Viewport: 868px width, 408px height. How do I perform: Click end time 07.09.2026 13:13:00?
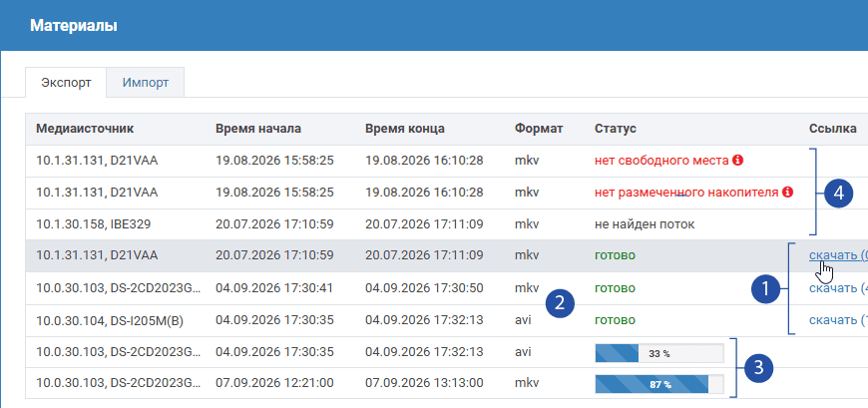click(x=425, y=383)
